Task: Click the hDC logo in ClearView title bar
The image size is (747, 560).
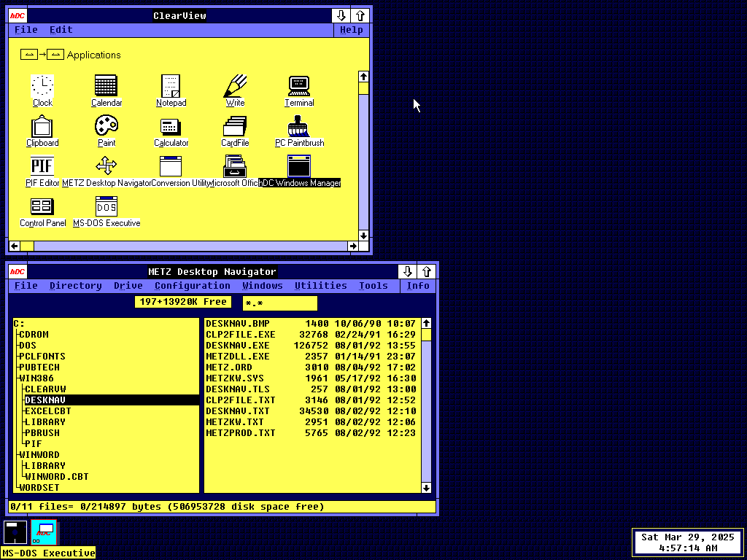Action: tap(18, 16)
